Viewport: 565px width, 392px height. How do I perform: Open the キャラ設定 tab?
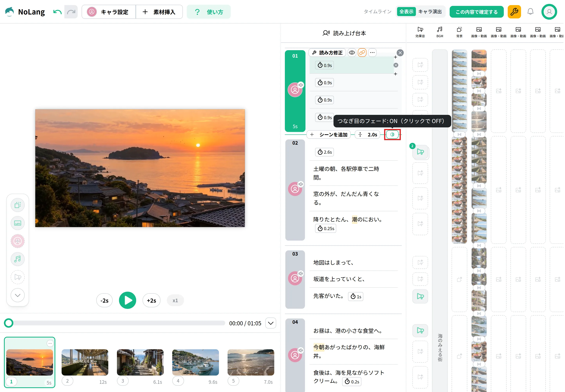click(108, 12)
